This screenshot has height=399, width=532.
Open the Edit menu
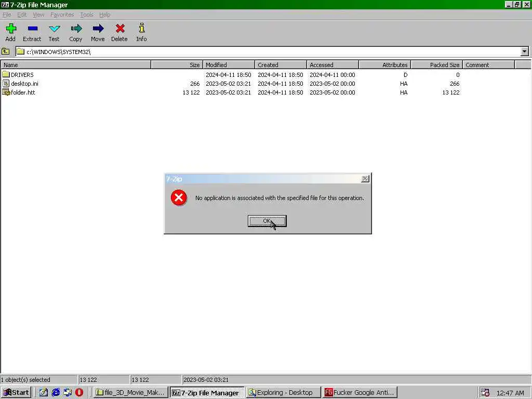pyautogui.click(x=22, y=15)
